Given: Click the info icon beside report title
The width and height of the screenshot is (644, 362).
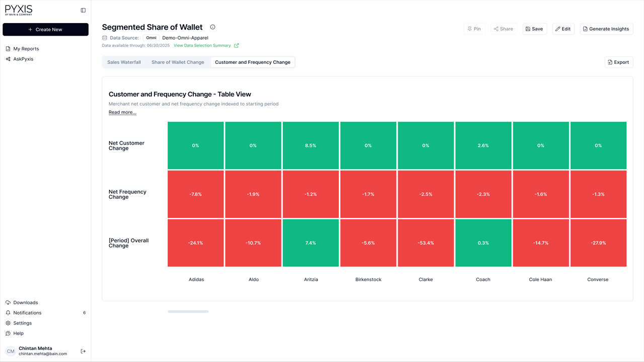Looking at the screenshot, I should pos(212,27).
